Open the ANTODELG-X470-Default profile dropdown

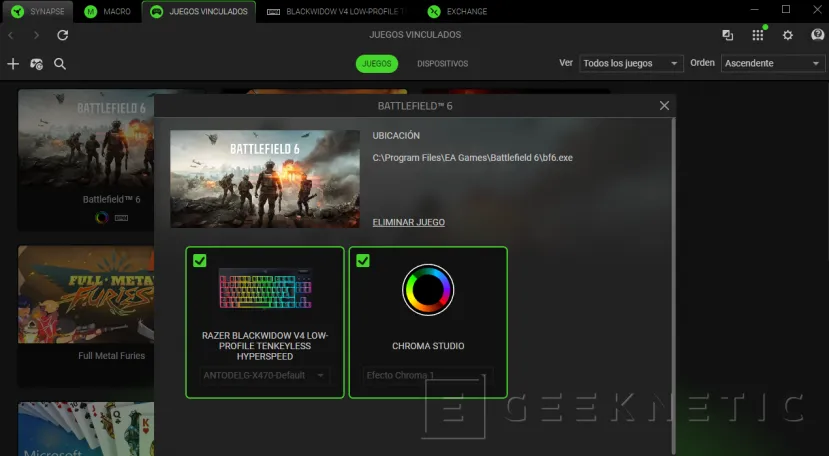[264, 375]
